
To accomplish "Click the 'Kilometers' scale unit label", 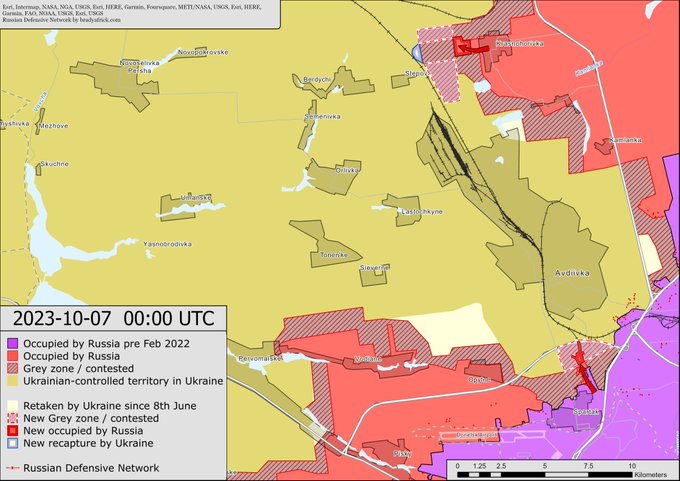I will point(651,475).
